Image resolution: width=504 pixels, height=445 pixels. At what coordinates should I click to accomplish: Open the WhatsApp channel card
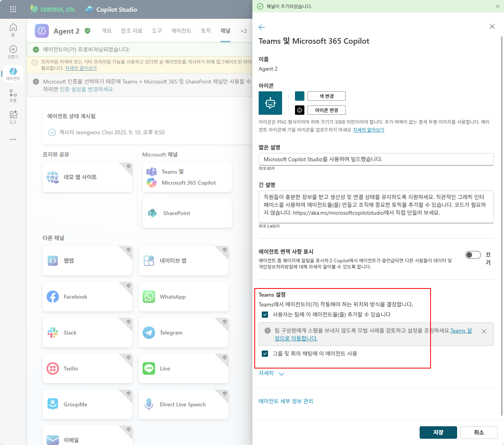point(184,297)
